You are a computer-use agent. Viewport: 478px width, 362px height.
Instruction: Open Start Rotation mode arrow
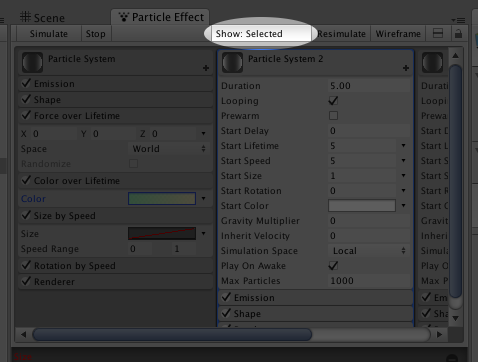(403, 191)
